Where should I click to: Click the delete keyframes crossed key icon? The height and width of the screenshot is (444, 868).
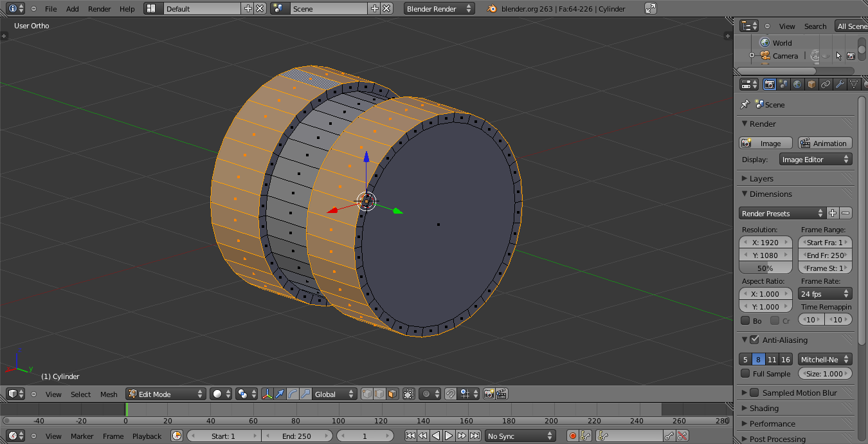682,436
